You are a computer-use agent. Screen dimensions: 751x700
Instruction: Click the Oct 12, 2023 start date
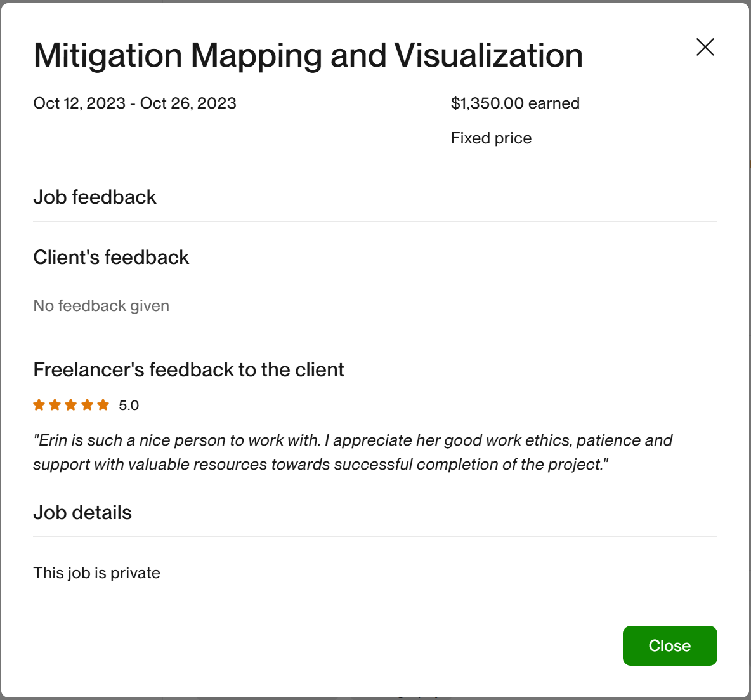[x=79, y=103]
